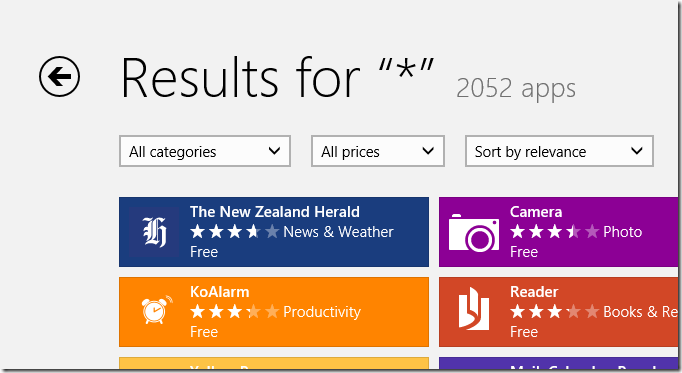Click the Reader app icon
The image size is (682, 373).
(x=474, y=308)
